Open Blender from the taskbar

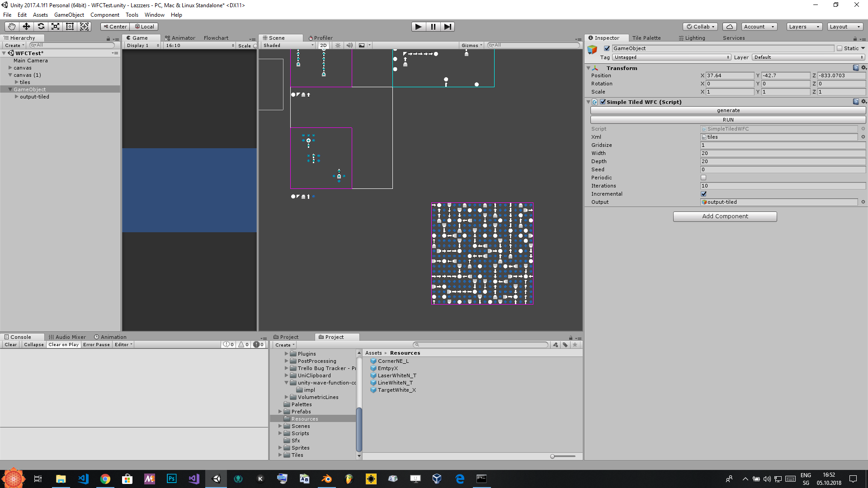click(326, 479)
